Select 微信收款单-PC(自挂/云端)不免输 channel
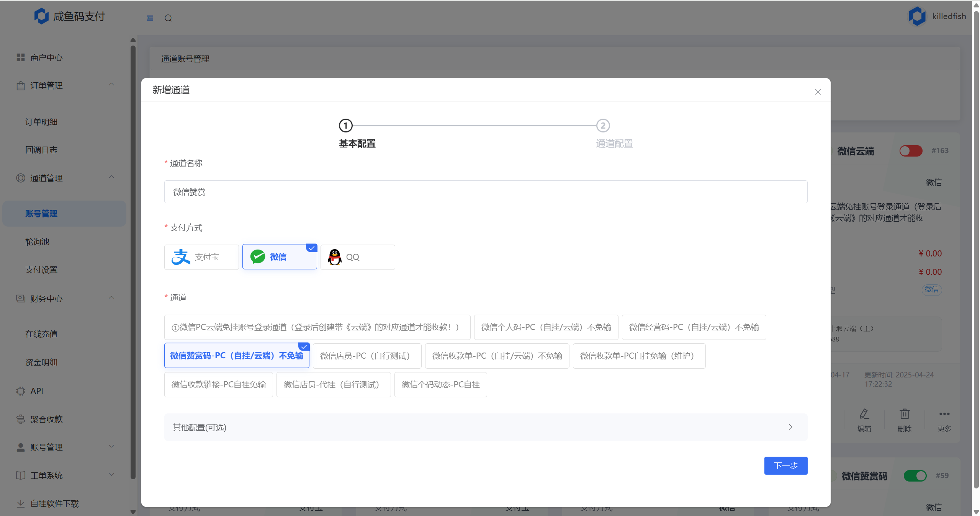980x516 pixels. [497, 356]
